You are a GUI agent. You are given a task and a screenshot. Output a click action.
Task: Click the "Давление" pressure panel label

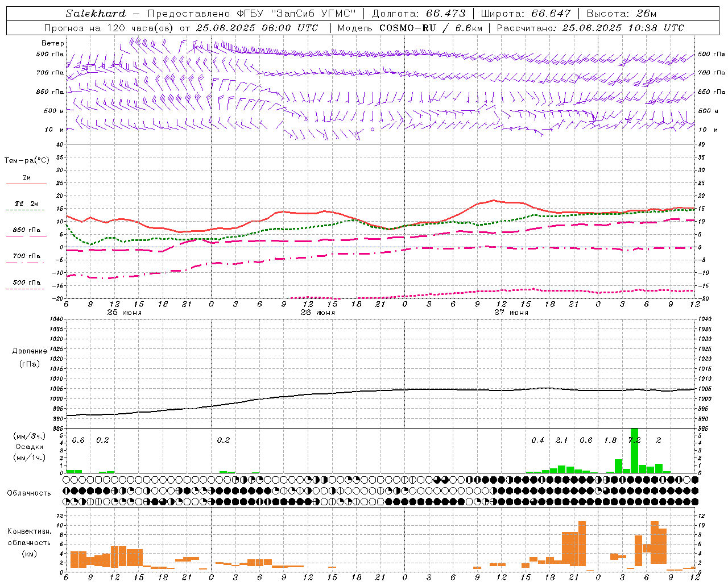30,351
